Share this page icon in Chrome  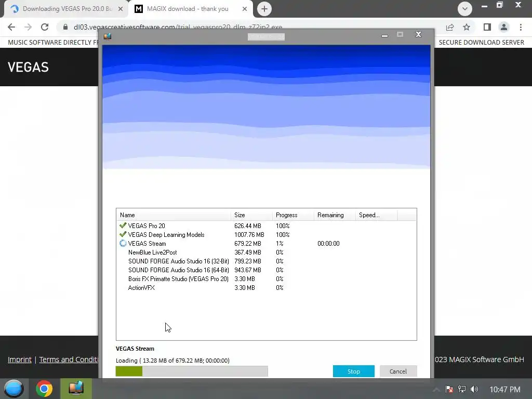click(x=450, y=27)
